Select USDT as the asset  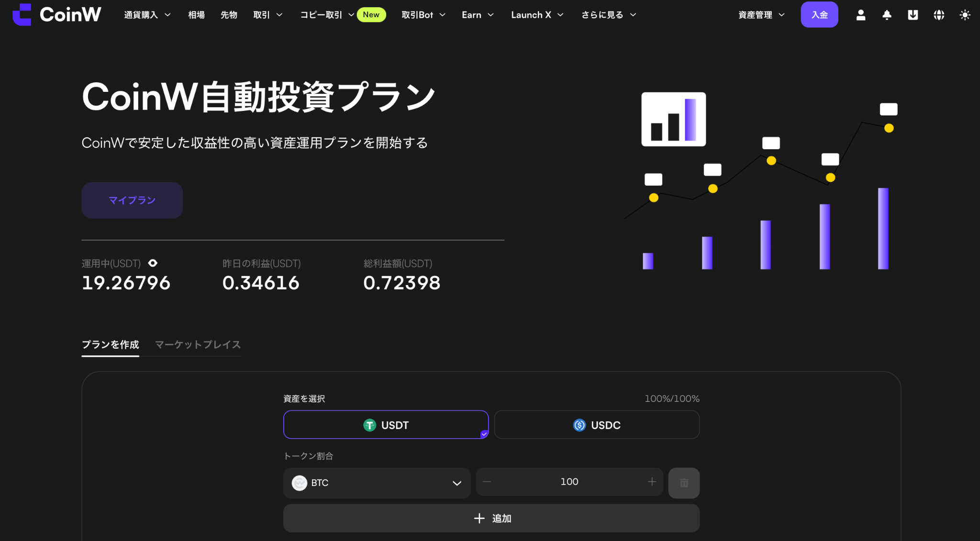[386, 425]
